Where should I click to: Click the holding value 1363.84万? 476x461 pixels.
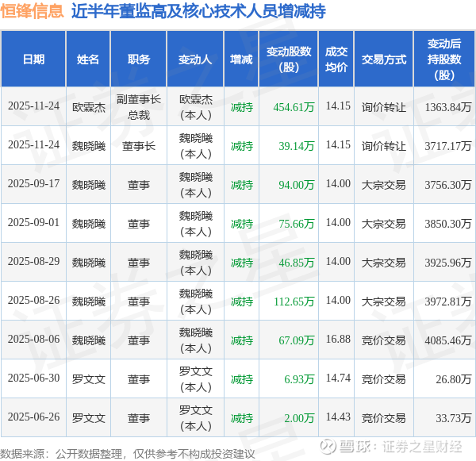click(x=448, y=107)
